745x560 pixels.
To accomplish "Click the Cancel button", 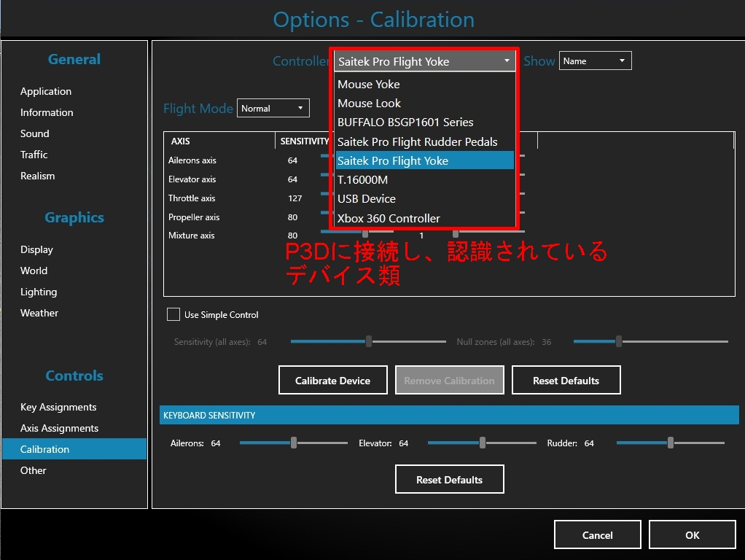I will click(597, 534).
